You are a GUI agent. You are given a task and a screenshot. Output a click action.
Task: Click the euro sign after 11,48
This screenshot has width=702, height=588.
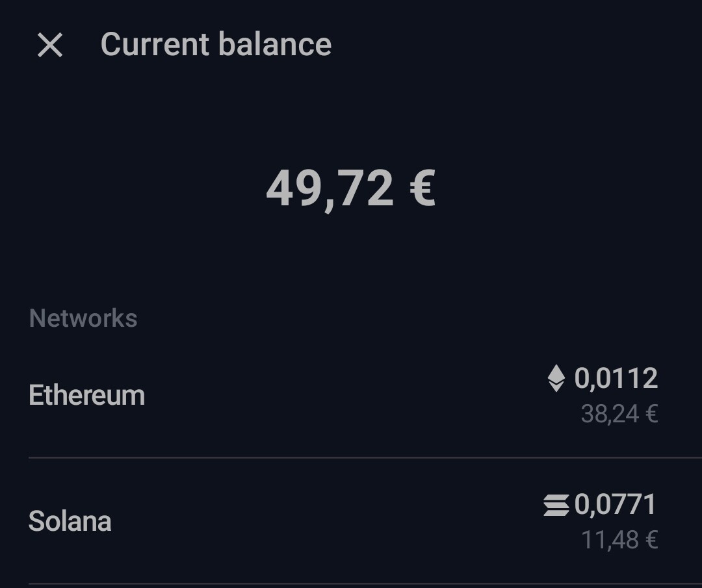pyautogui.click(x=652, y=540)
